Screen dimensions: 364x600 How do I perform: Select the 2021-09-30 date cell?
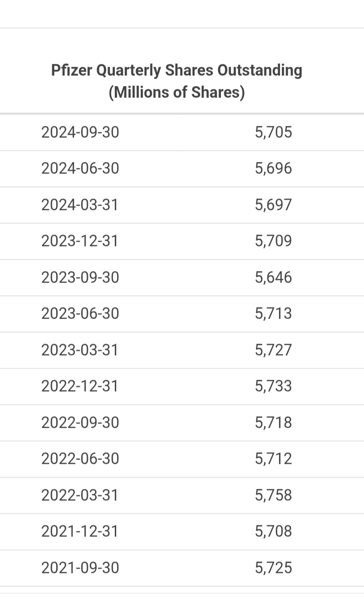tap(80, 568)
